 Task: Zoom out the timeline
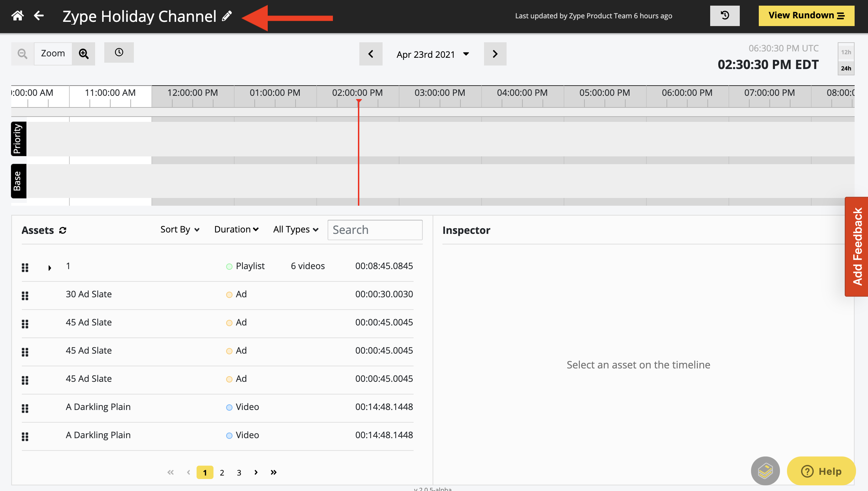click(x=23, y=54)
